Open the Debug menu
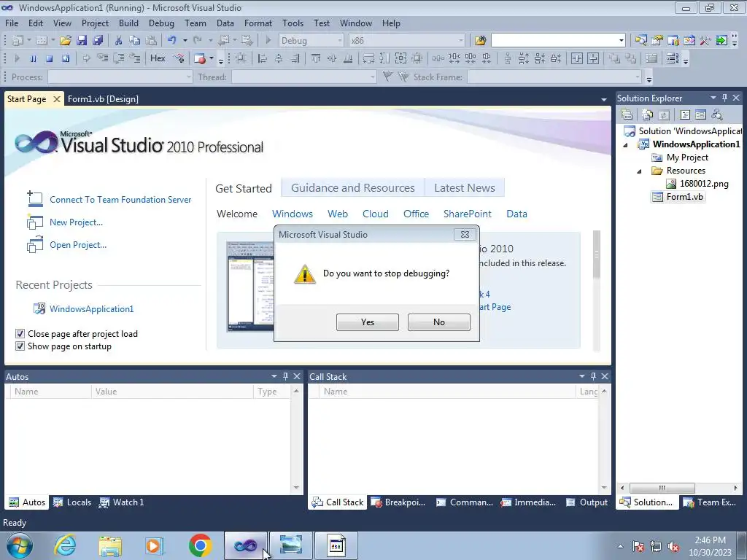Image resolution: width=747 pixels, height=560 pixels. (x=161, y=23)
